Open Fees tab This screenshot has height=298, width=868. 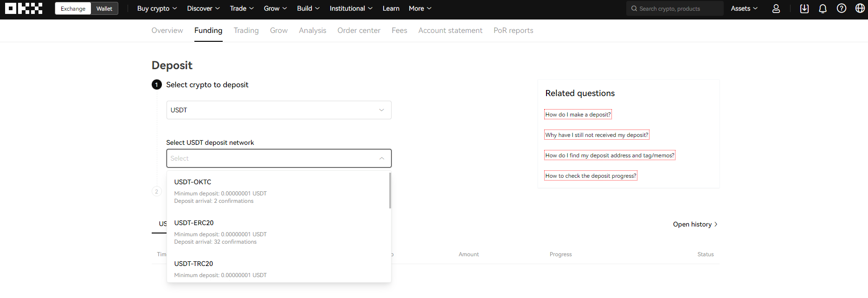[x=399, y=31]
